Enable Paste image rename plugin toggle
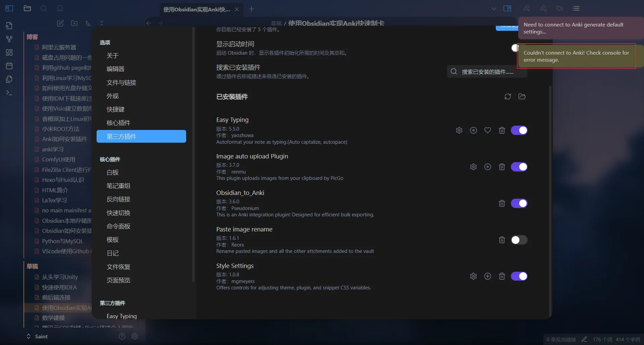This screenshot has height=345, width=644. pos(519,240)
